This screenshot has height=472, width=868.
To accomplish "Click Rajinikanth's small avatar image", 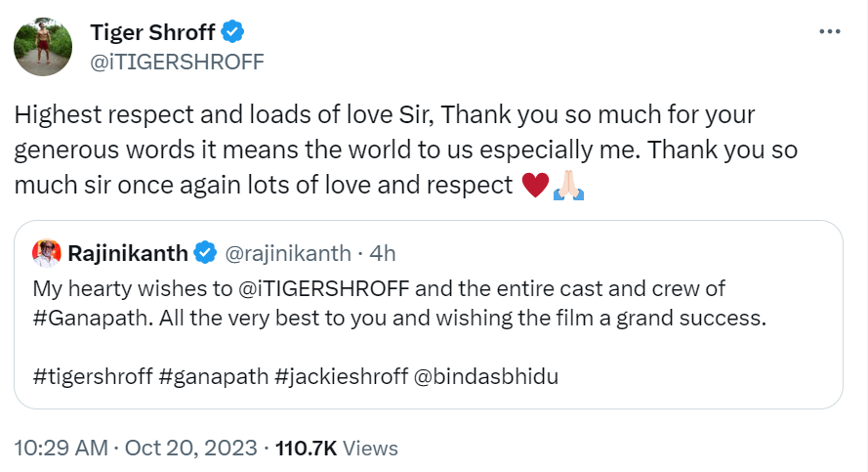I will point(47,254).
